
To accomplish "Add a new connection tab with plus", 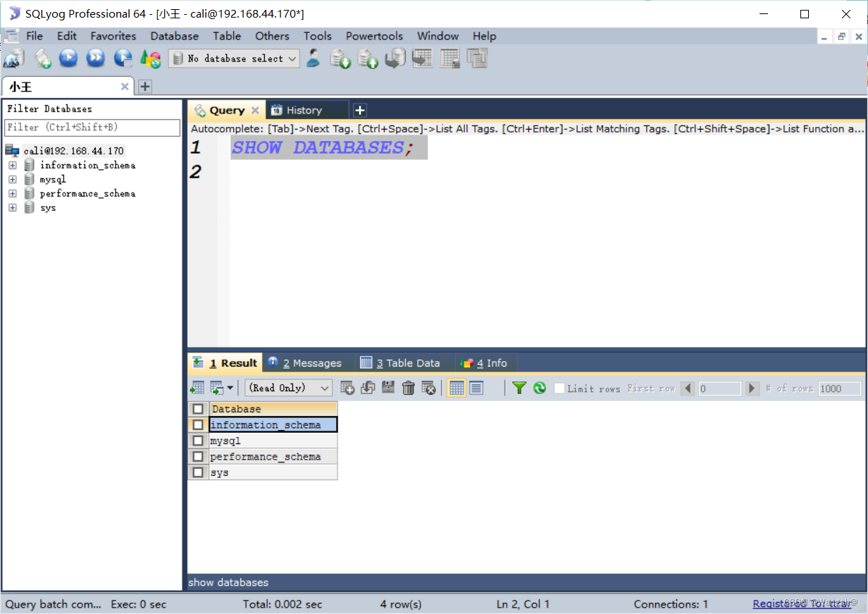I will 144,87.
